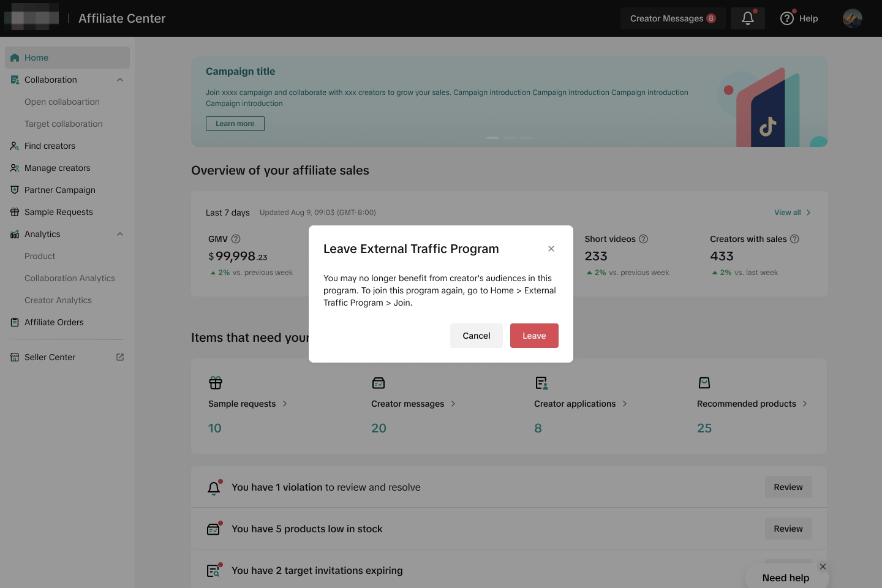Click the Sample requests gift icon

pos(216,383)
